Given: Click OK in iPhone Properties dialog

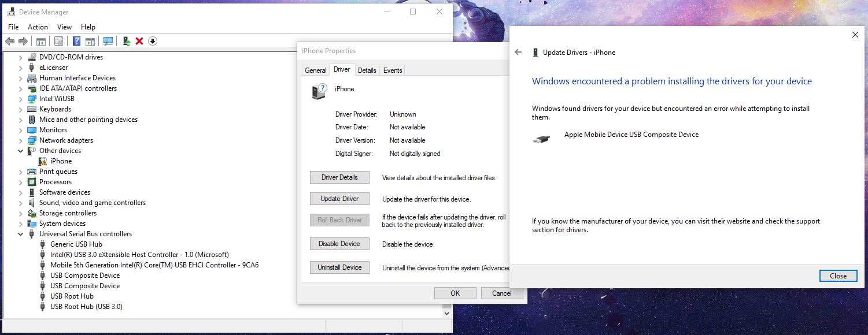Looking at the screenshot, I should [x=455, y=293].
